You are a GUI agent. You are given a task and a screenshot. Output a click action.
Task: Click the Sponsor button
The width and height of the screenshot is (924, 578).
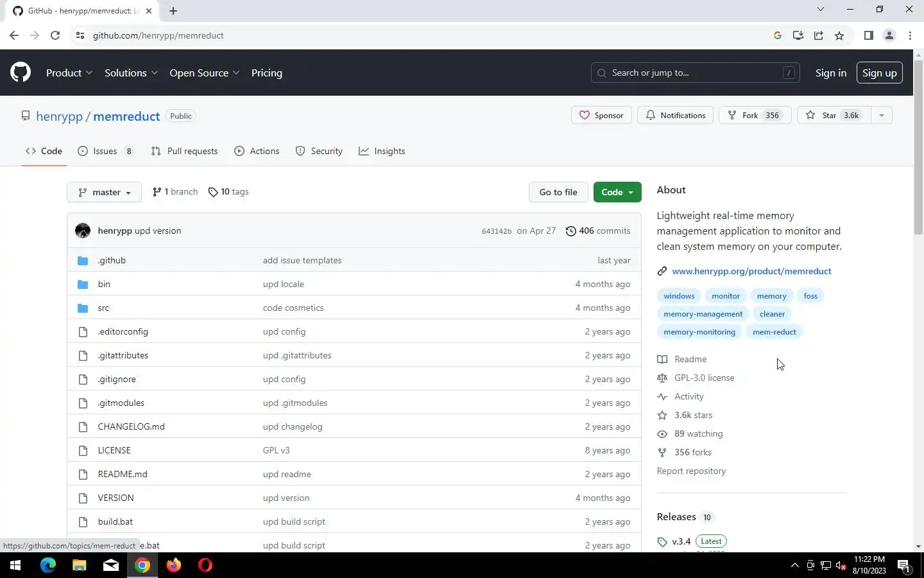601,115
